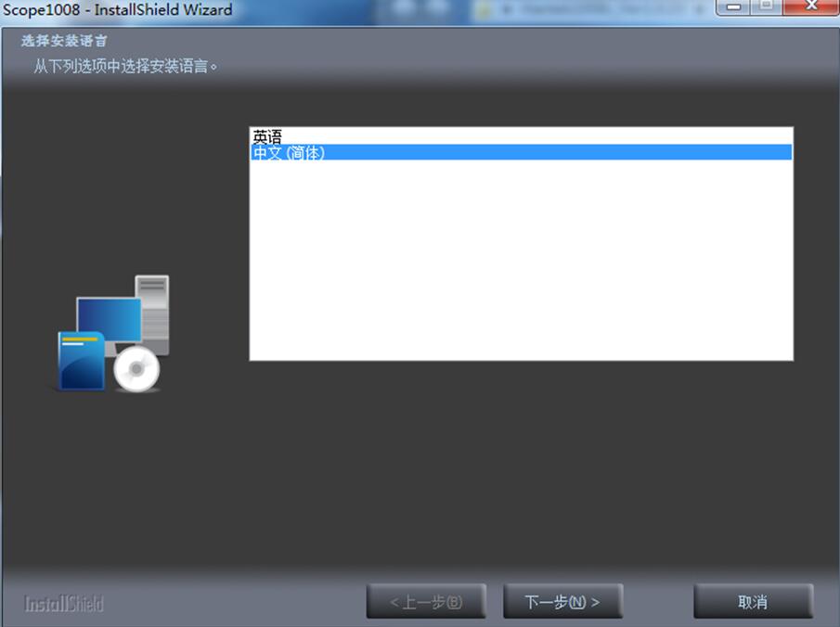Image resolution: width=840 pixels, height=627 pixels.
Task: Click the 从下列选项中选择安装语言 instruction text
Action: pyautogui.click(x=126, y=66)
